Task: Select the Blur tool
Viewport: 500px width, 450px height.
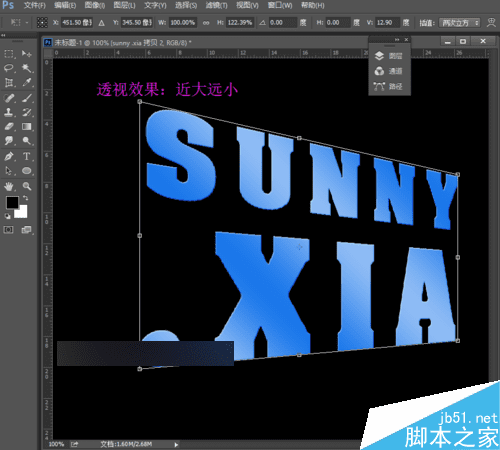Action: tap(9, 141)
